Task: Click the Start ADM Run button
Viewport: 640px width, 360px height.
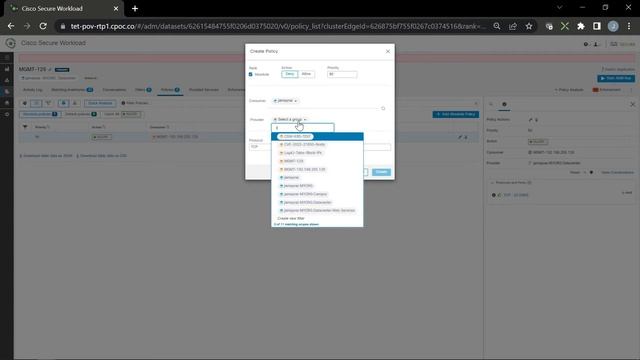Action: [616, 78]
